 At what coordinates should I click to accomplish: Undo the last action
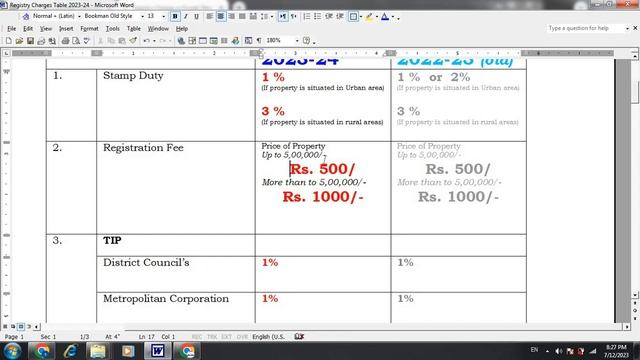coord(147,40)
